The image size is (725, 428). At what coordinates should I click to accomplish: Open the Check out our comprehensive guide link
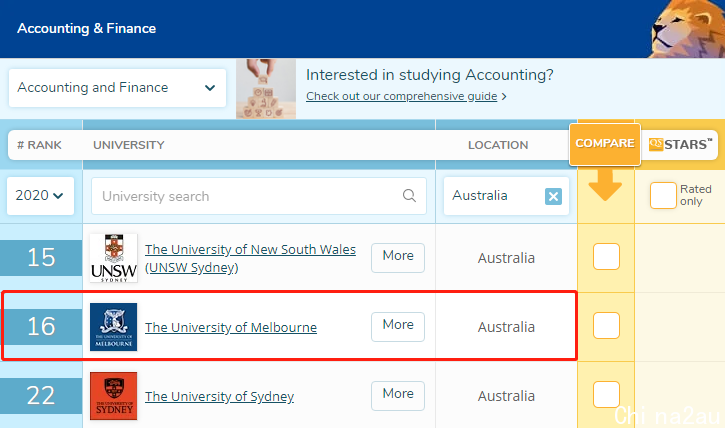401,96
